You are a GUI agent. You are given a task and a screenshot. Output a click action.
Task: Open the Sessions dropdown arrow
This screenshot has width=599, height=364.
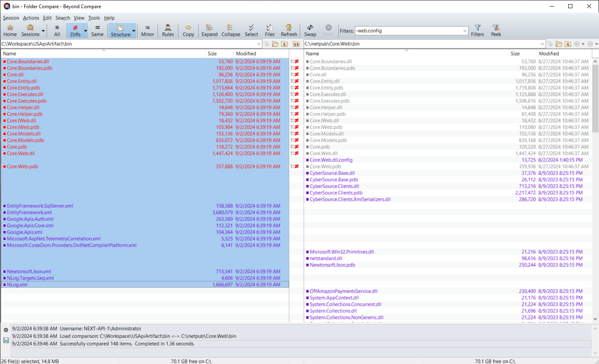point(43,31)
